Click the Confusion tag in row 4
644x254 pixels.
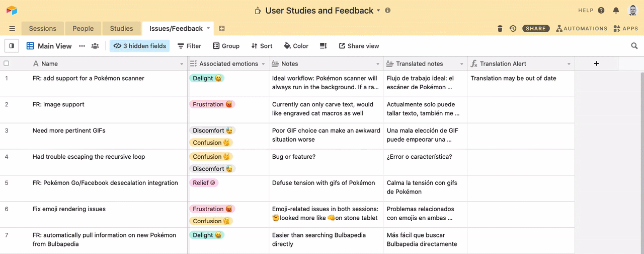(211, 157)
